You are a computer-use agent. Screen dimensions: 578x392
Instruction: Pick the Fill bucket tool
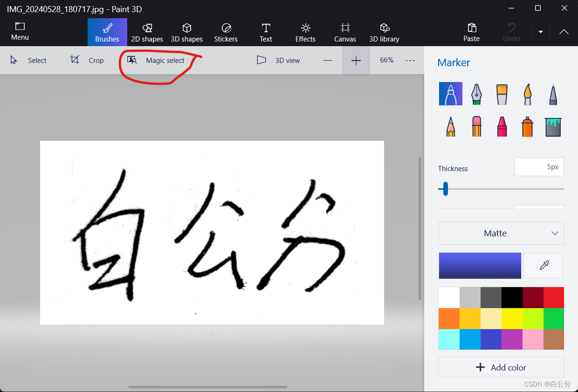(553, 126)
